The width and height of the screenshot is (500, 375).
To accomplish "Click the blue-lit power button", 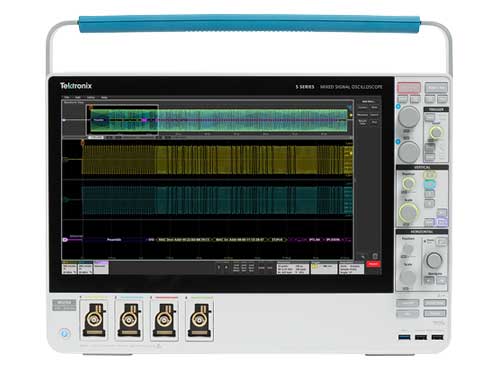I will pyautogui.click(x=65, y=333).
